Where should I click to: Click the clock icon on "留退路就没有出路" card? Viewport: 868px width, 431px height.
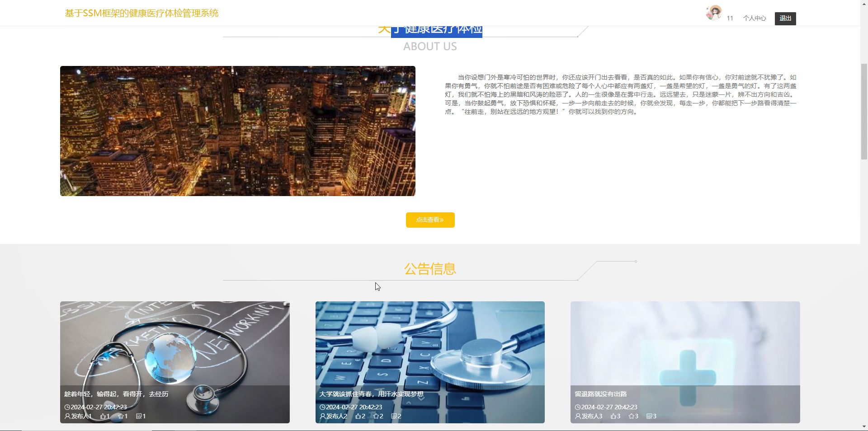point(577,407)
